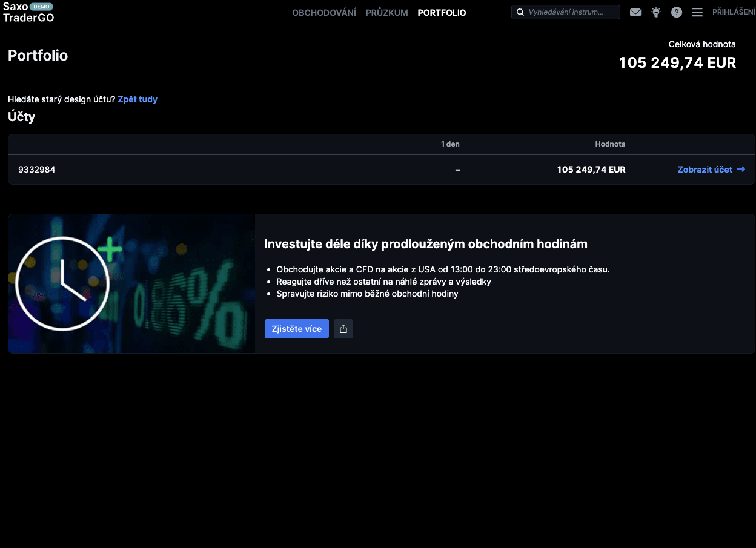Open the help question mark icon

click(676, 12)
